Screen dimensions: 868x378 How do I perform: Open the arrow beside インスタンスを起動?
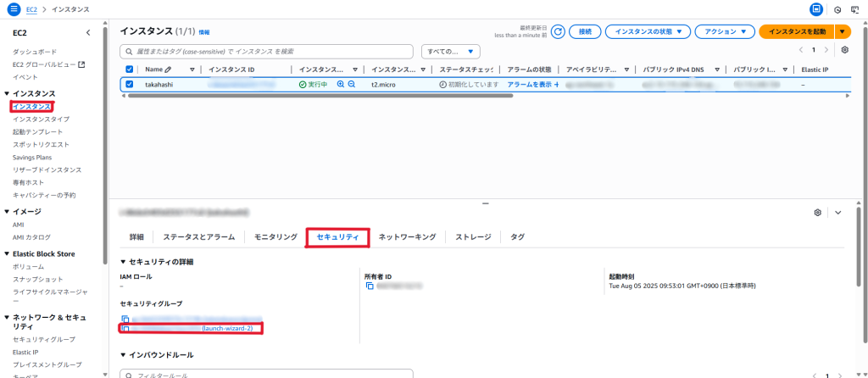[x=843, y=31]
